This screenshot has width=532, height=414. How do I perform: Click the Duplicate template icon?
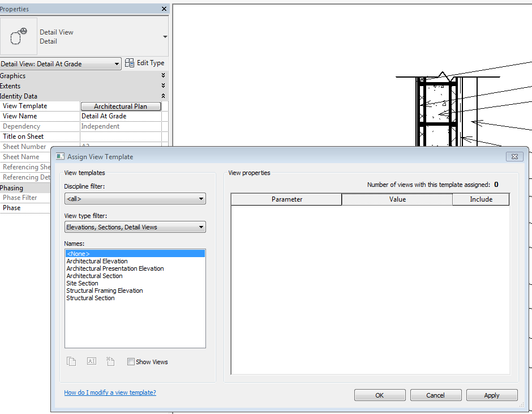(71, 361)
